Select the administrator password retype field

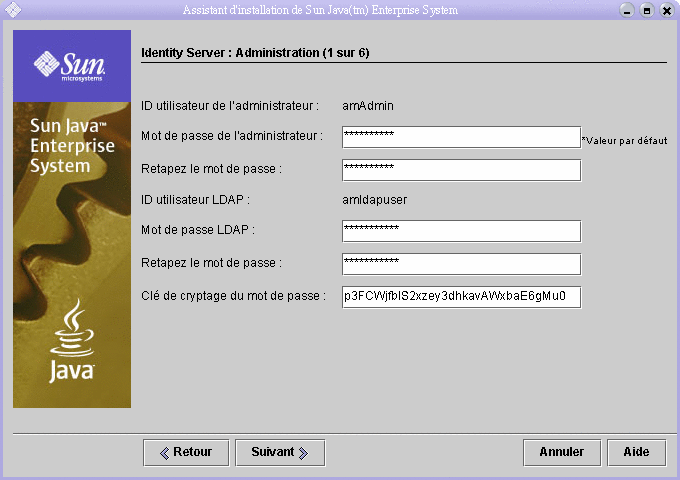point(461,170)
